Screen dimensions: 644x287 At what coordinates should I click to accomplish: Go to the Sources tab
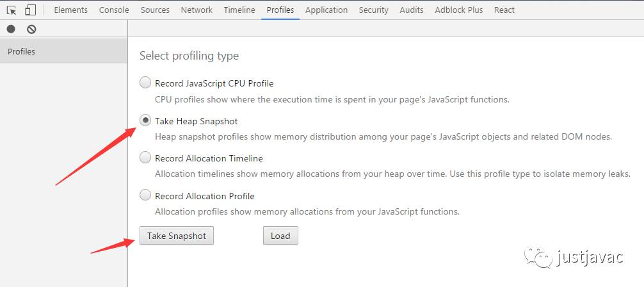[x=155, y=10]
